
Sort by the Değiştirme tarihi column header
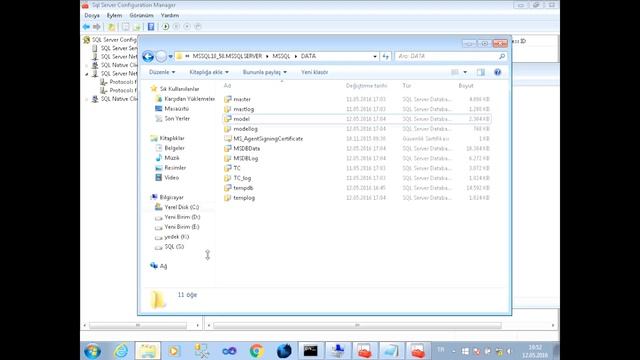(366, 86)
